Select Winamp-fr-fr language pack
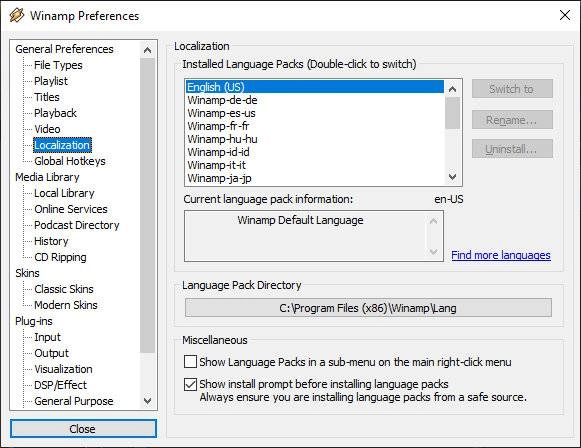This screenshot has height=448, width=581. 315,126
